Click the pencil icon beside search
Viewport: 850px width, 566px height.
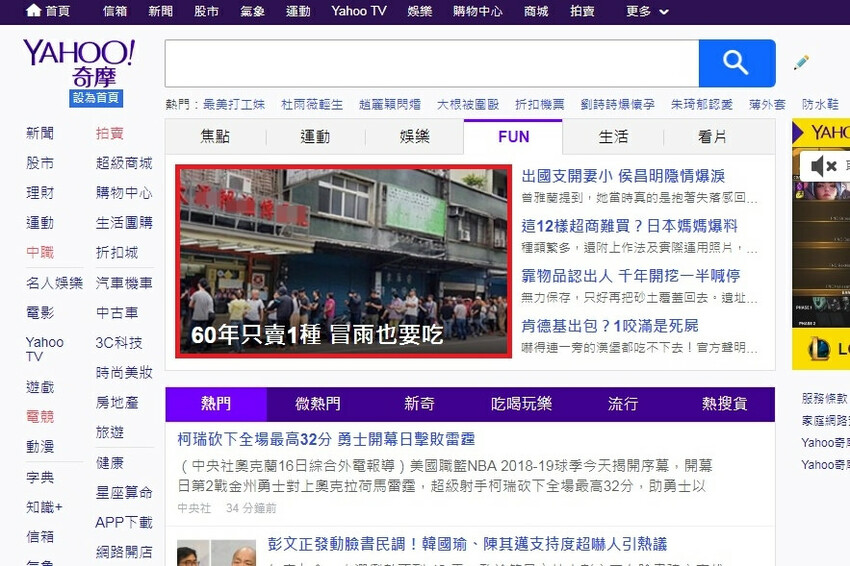tap(801, 63)
